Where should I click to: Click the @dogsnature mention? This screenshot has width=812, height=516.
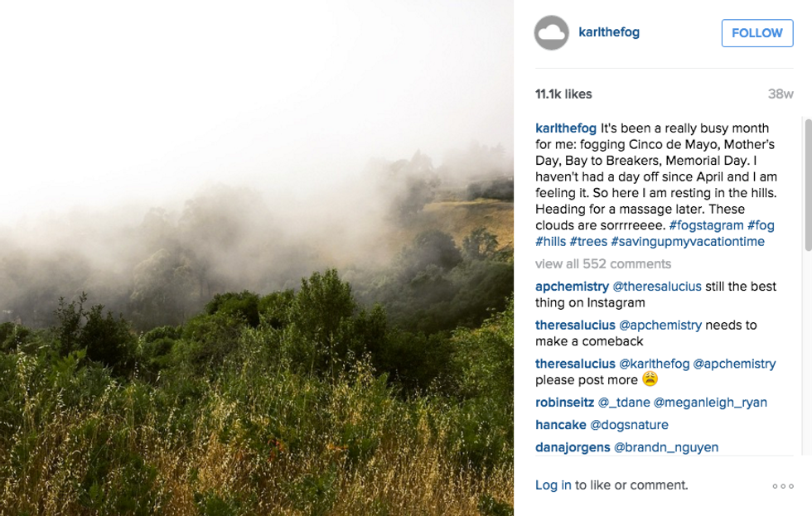click(x=629, y=425)
